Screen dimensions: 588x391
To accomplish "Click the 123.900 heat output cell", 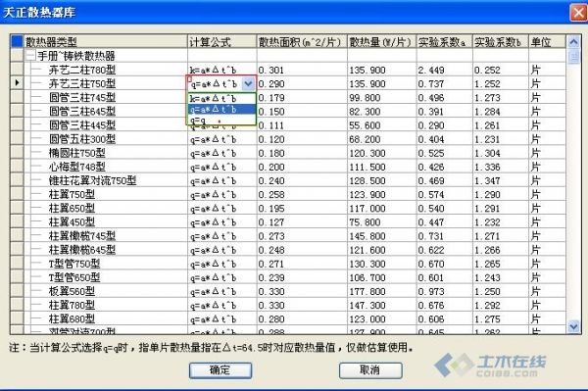I will pos(382,195).
